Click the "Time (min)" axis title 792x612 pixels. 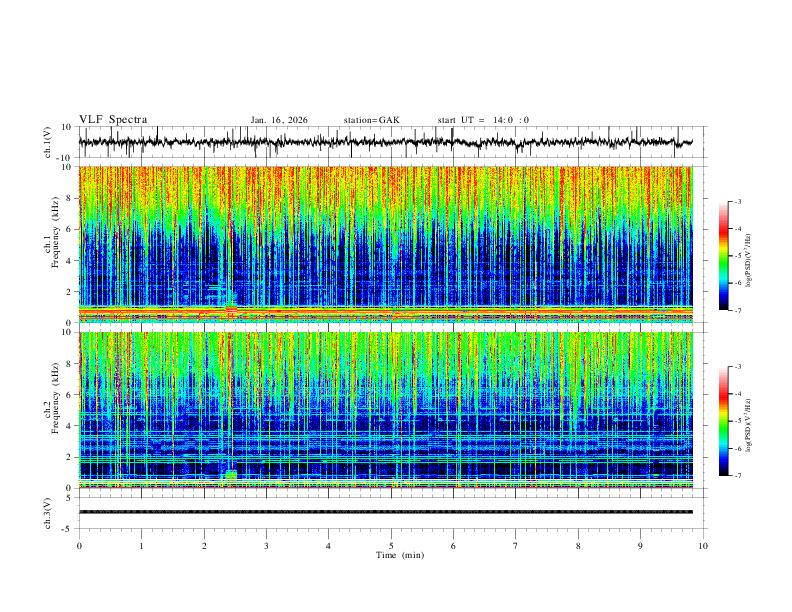(400, 555)
